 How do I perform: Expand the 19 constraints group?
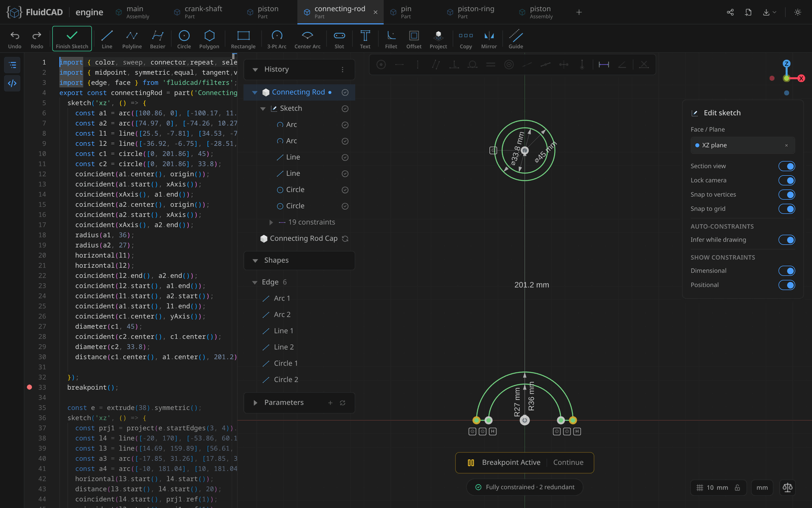pyautogui.click(x=271, y=223)
